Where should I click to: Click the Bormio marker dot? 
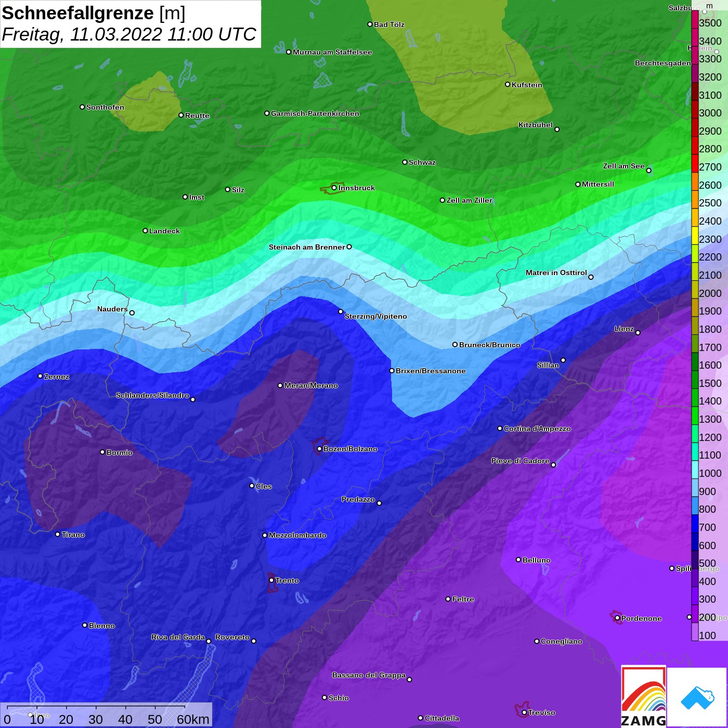[102, 452]
